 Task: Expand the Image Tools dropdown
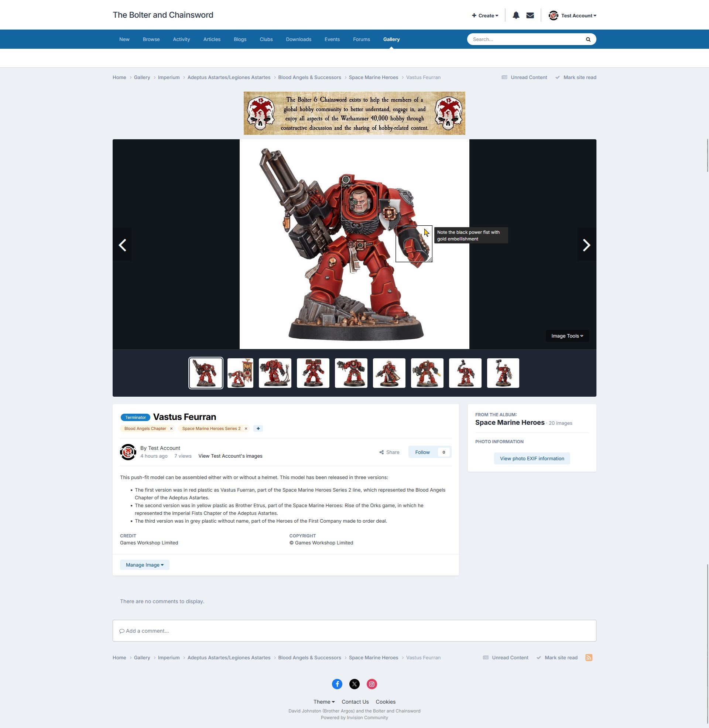[567, 336]
